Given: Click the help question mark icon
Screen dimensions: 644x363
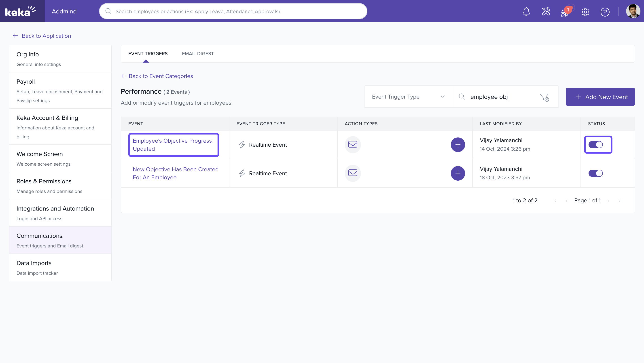Looking at the screenshot, I should (605, 12).
